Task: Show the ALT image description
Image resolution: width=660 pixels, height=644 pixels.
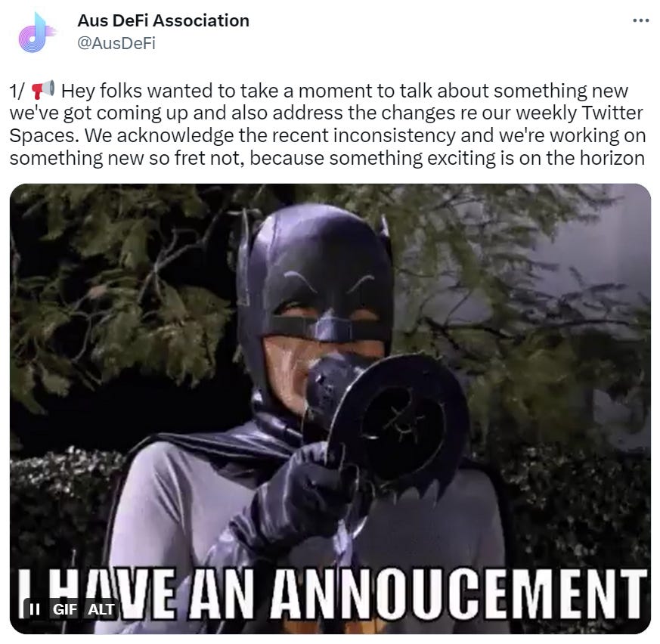Action: pos(101,609)
